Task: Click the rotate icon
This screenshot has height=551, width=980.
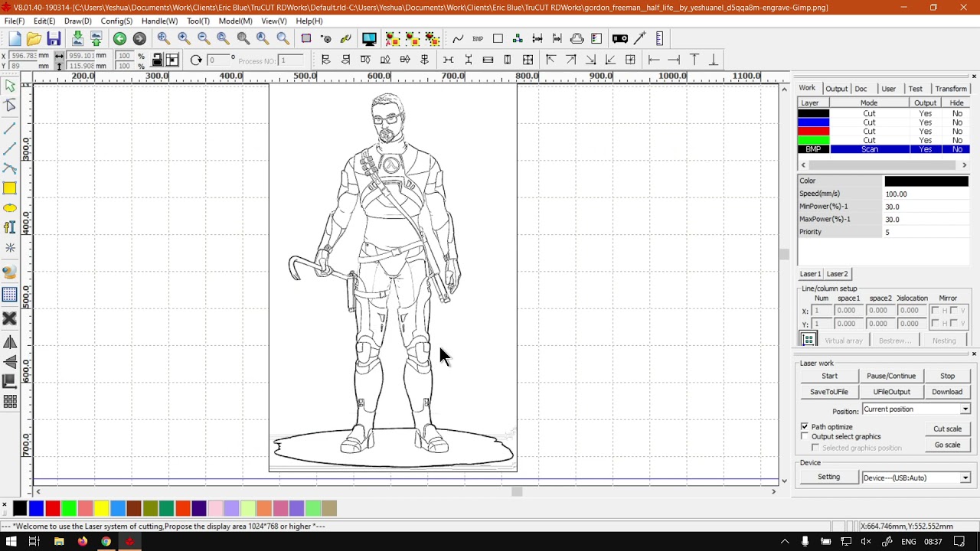Action: point(196,60)
